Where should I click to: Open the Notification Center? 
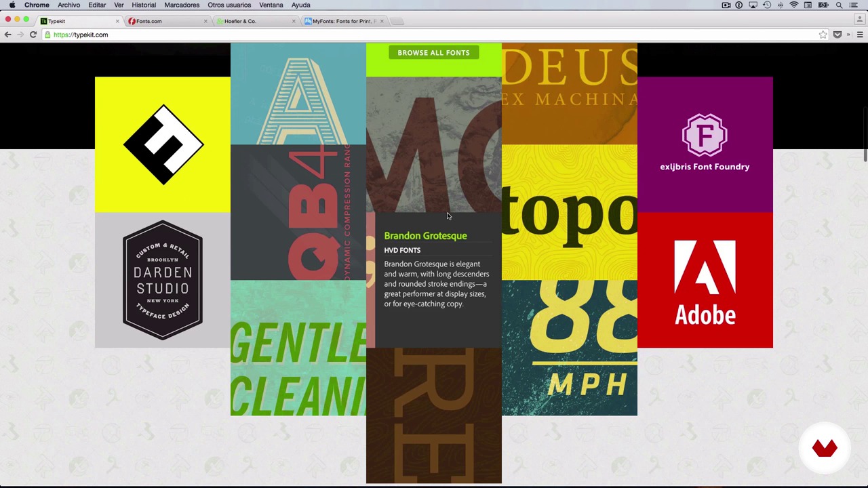click(854, 5)
